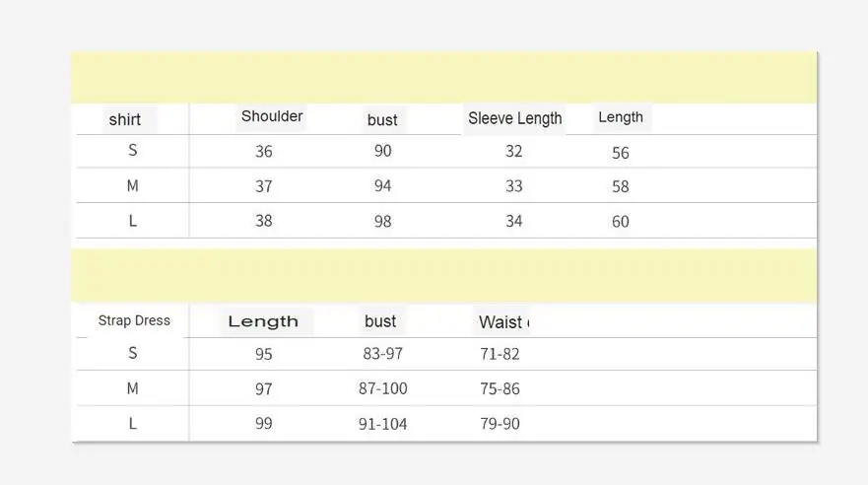
Task: Click shoulder value 36 for size S
Action: coord(263,151)
